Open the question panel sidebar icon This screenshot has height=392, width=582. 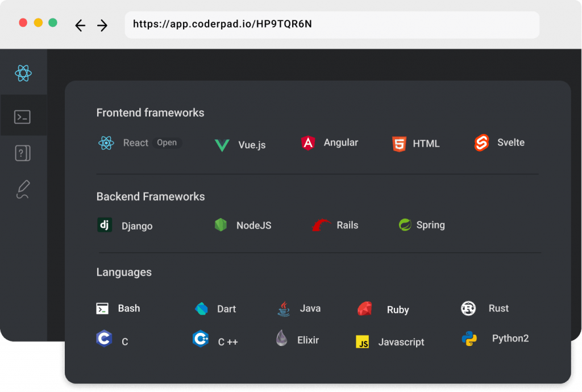23,153
